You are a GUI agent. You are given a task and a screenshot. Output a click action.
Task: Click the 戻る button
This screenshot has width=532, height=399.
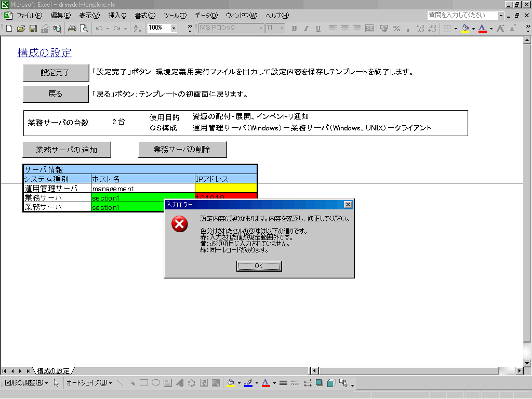[56, 94]
